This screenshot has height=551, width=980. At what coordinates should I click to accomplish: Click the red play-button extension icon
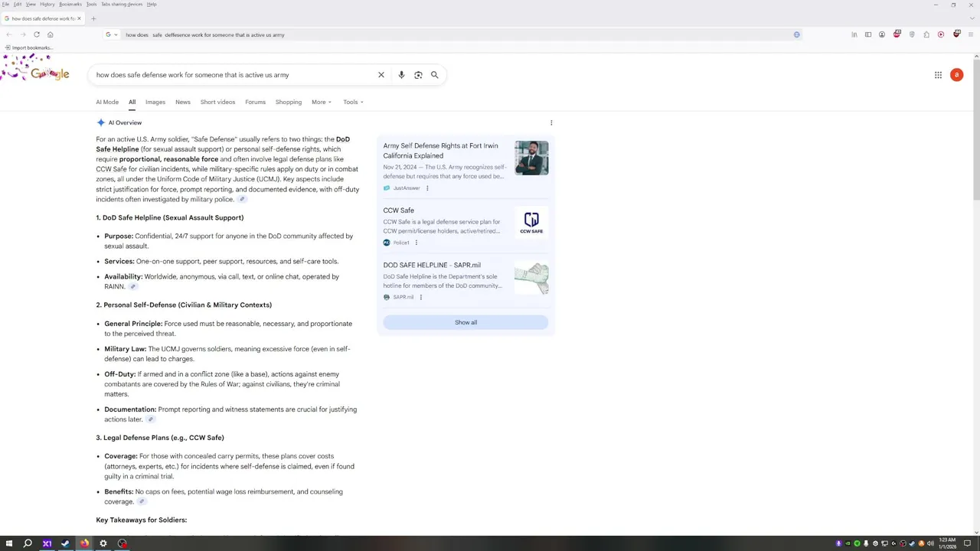coord(941,34)
